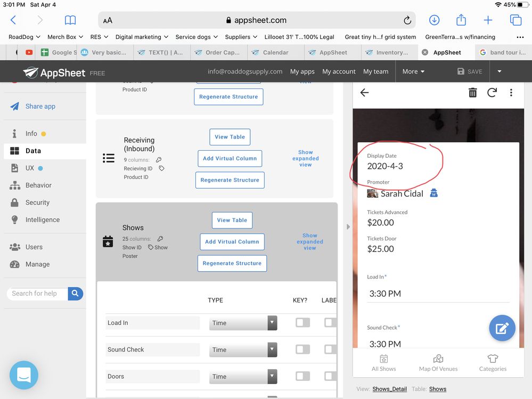Image resolution: width=532 pixels, height=399 pixels.
Task: Open Sound Check type dropdown
Action: pos(243,349)
